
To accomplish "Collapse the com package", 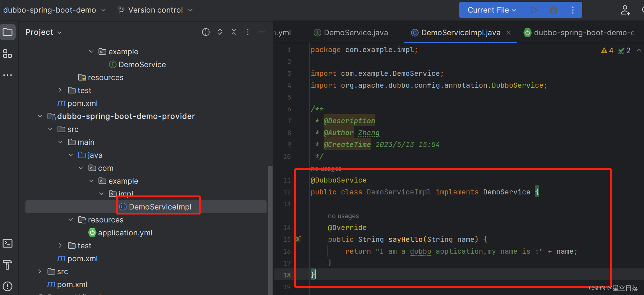I will (x=81, y=168).
